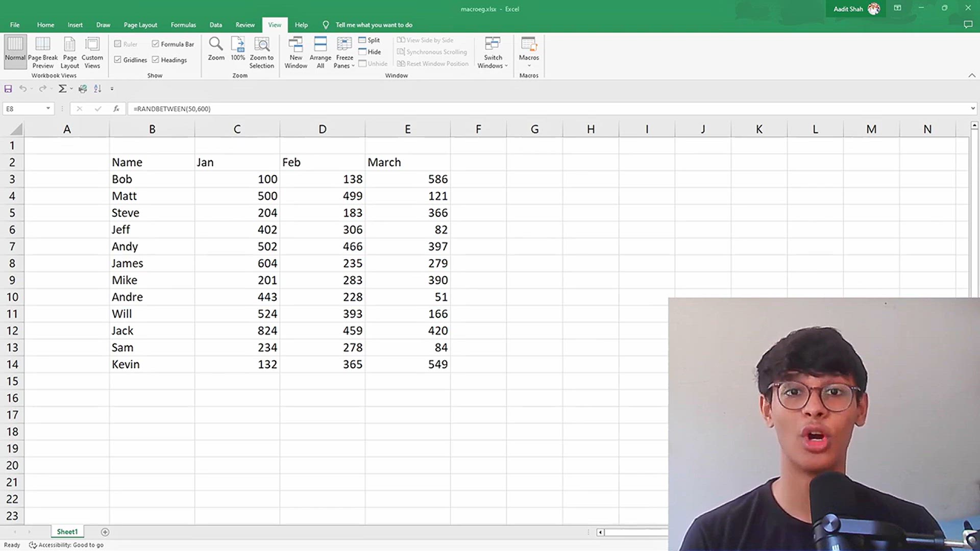Open the Formulas tab
980x551 pixels.
[183, 24]
